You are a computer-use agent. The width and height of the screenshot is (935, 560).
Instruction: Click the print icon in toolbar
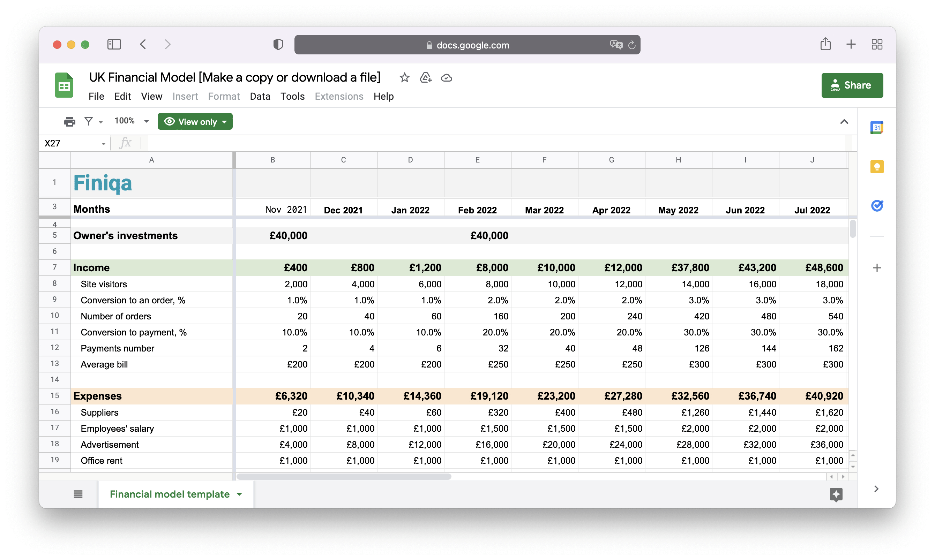click(x=69, y=121)
